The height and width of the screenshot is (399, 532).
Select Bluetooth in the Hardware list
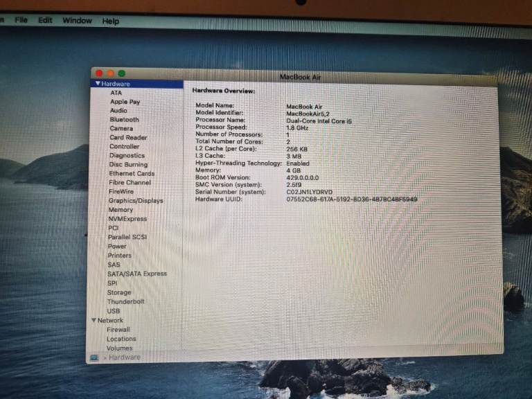[x=124, y=119]
